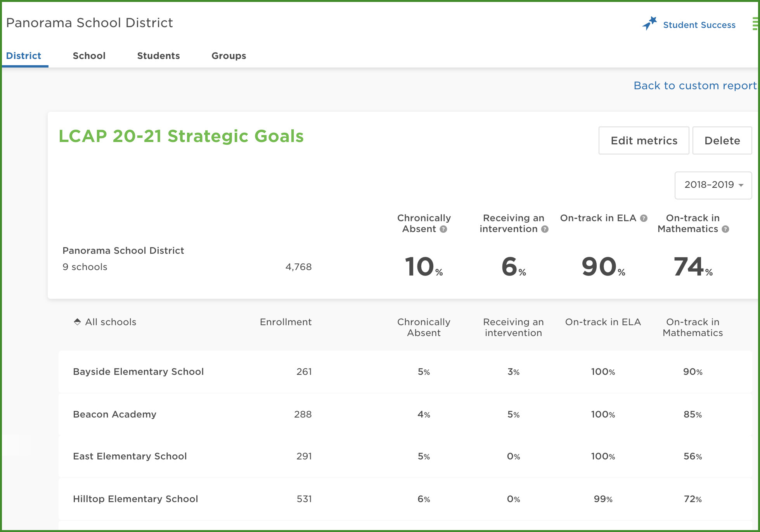Click the district 6% intervention value
The image size is (760, 532).
(x=513, y=267)
